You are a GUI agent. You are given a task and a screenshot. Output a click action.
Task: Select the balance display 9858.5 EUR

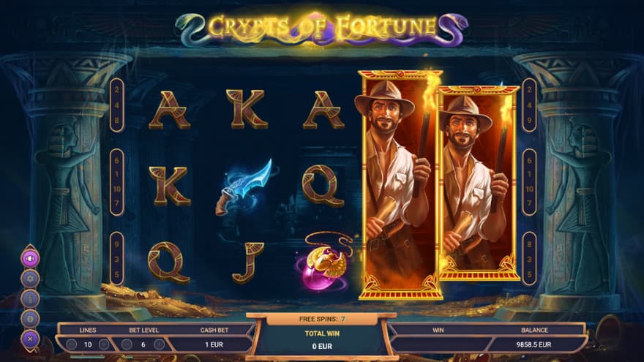click(534, 344)
